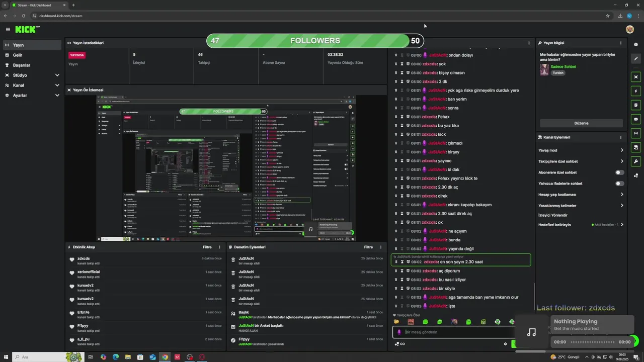Open Hedefleri belirleyin arrow

click(622, 225)
